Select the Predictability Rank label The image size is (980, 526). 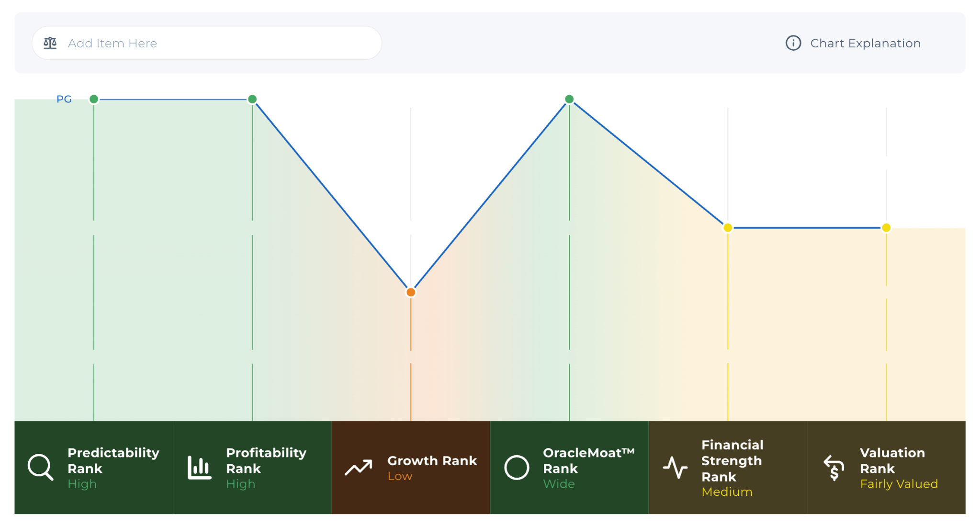point(113,460)
